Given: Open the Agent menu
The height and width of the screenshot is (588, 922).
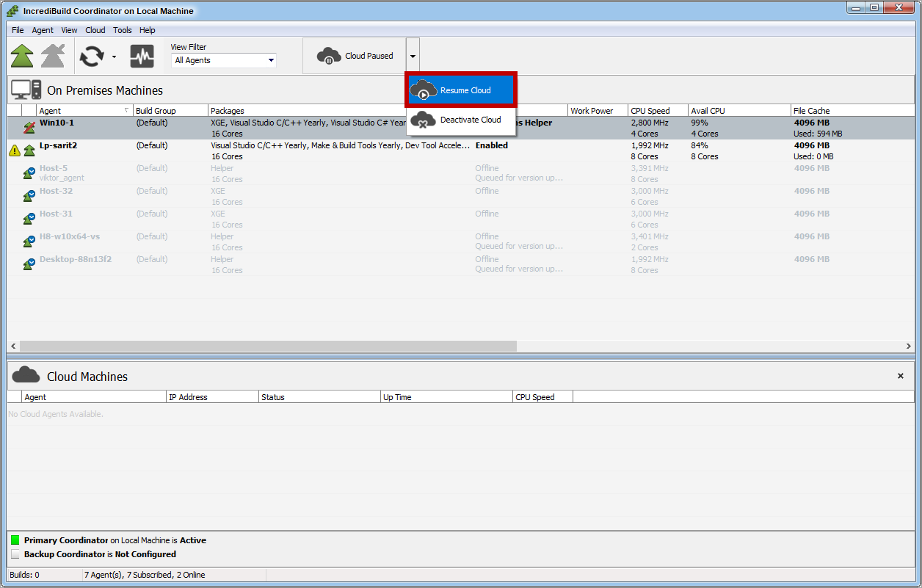Looking at the screenshot, I should (x=43, y=30).
